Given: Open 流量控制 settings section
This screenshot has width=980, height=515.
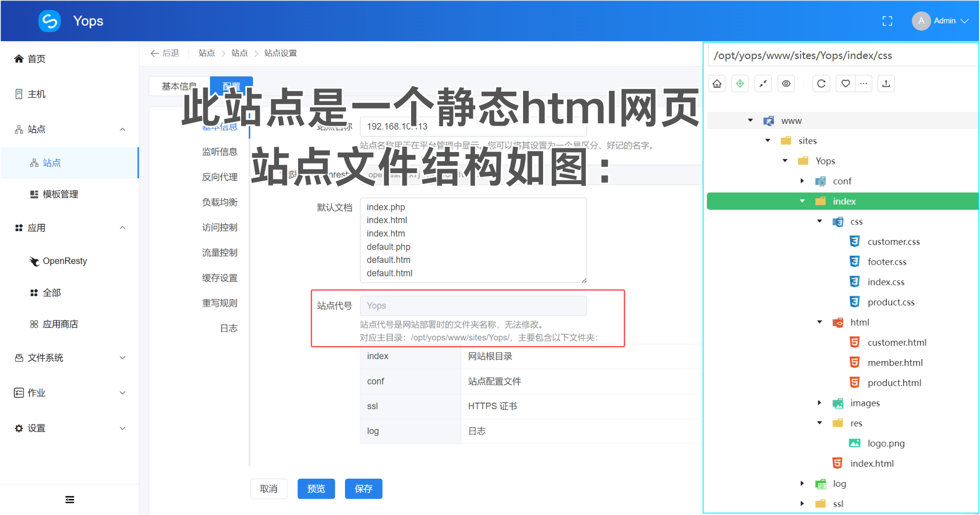Looking at the screenshot, I should pyautogui.click(x=220, y=252).
